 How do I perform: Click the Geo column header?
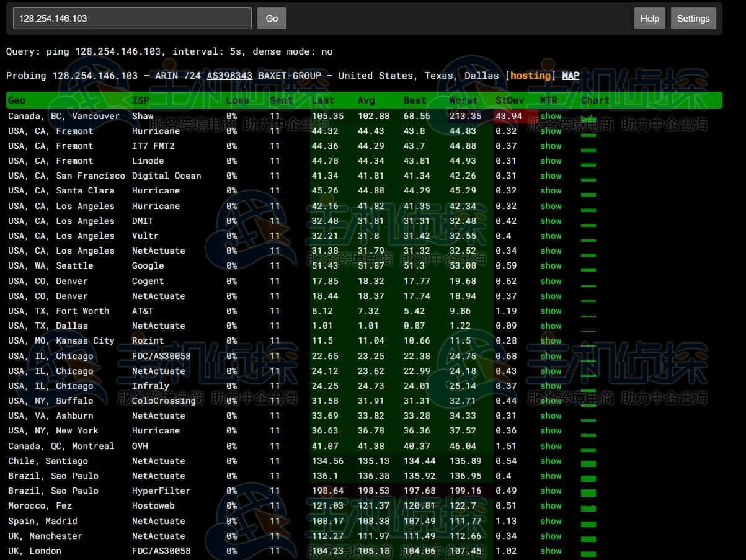(17, 100)
